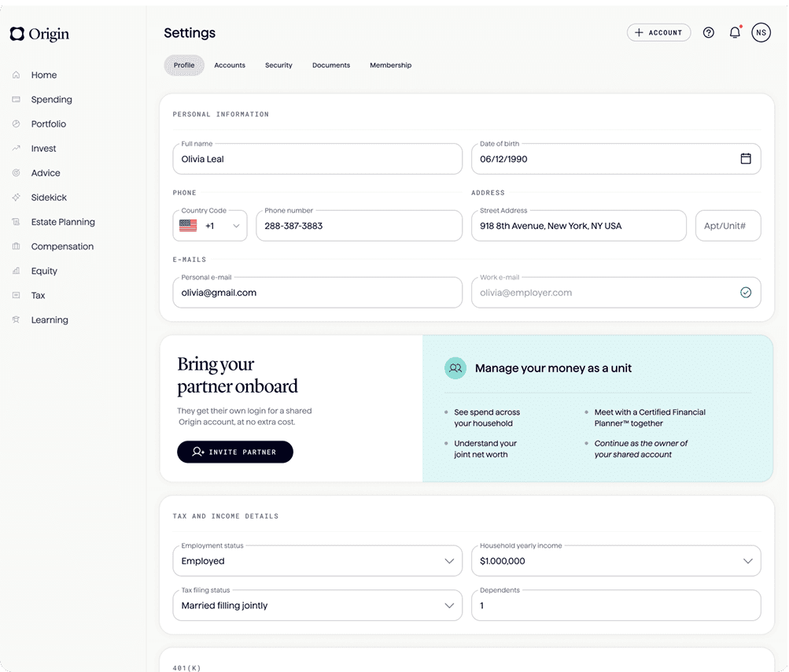Click the "Manage your money as a unit" heading
Viewport: 789px width, 672px height.
tap(553, 368)
